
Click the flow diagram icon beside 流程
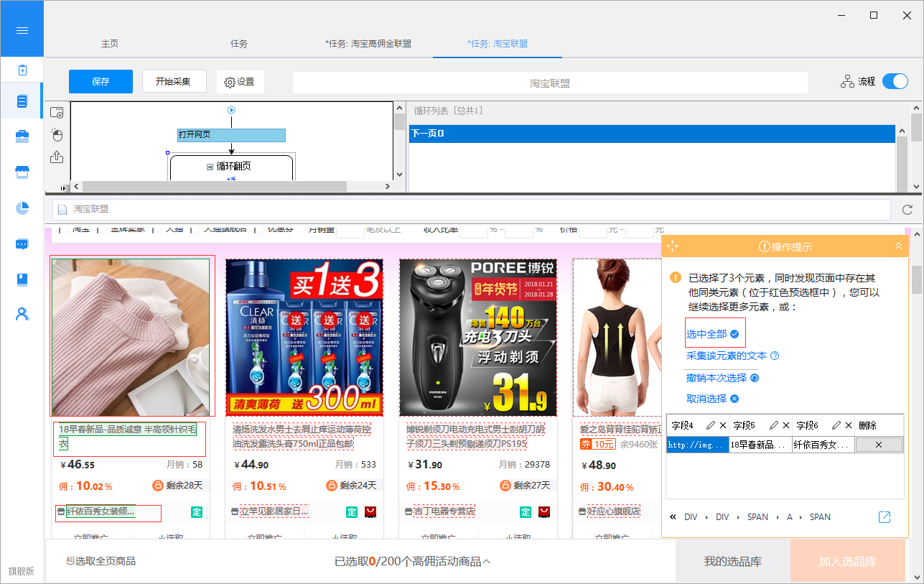tap(847, 81)
